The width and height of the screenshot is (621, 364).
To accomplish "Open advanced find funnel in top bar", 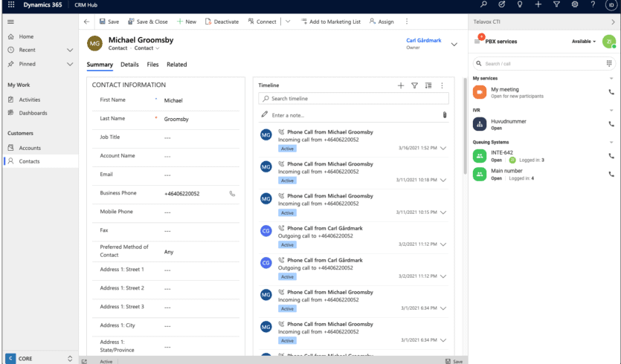I will tap(556, 4).
